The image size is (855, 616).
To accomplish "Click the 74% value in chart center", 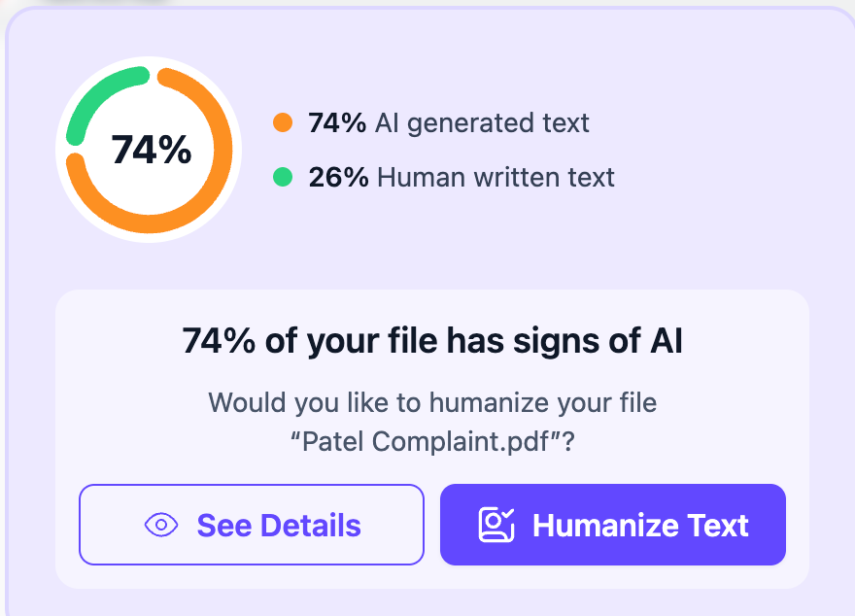I will tap(151, 151).
